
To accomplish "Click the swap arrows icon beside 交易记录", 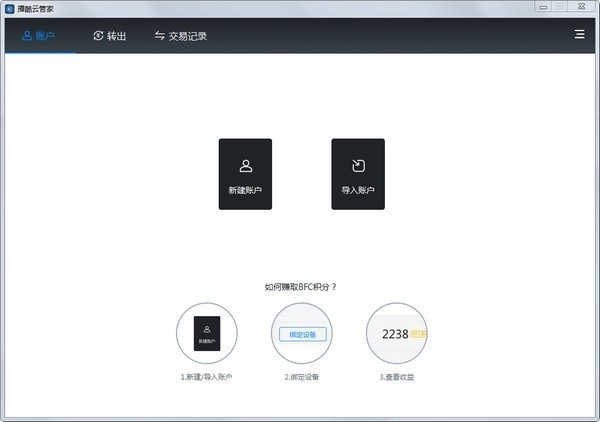I will (x=160, y=36).
